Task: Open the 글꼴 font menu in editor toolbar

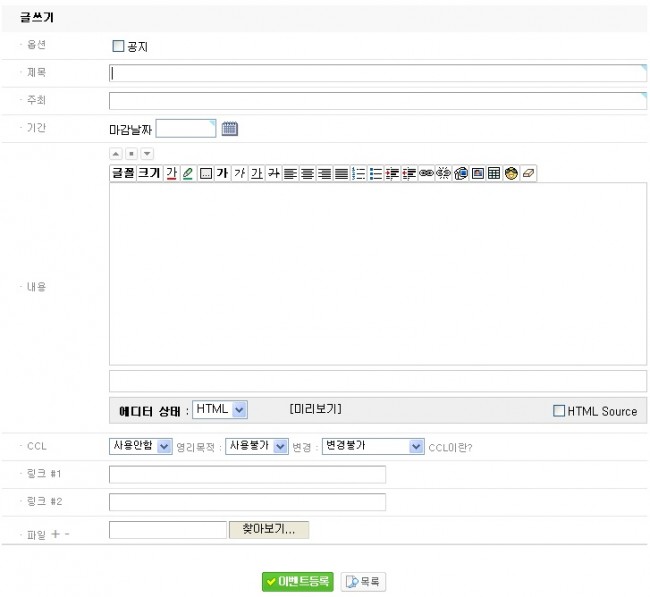Action: (123, 173)
